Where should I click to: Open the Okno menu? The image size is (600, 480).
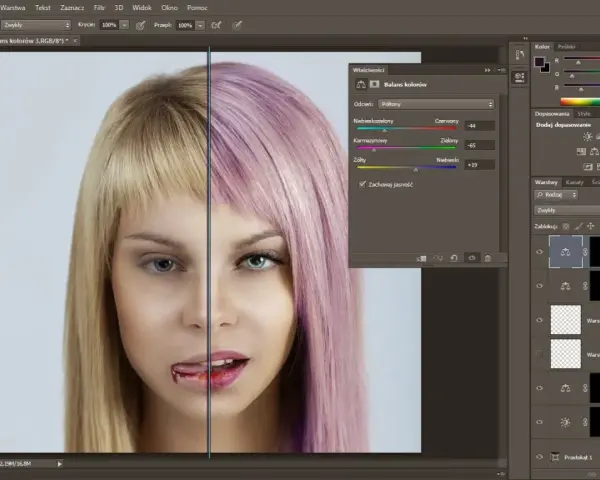169,8
